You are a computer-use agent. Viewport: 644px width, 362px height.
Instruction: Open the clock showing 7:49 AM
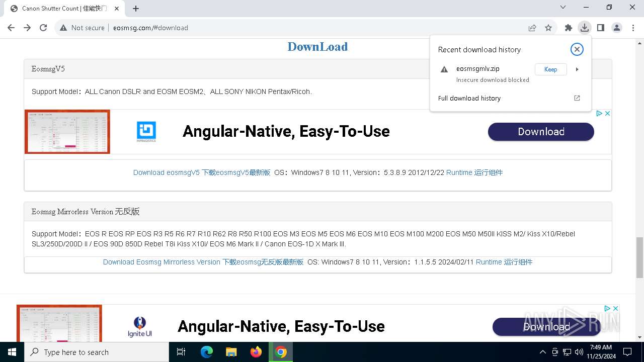(x=601, y=352)
